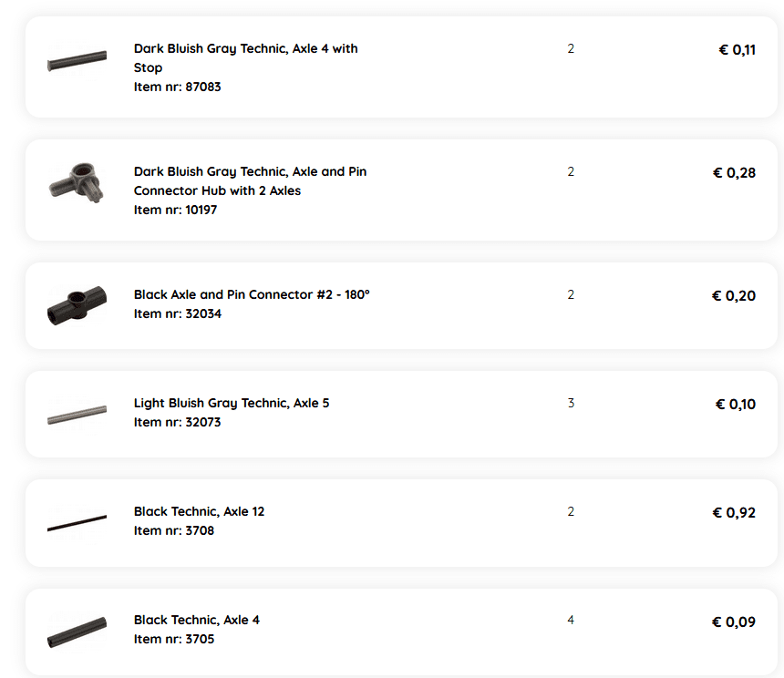This screenshot has width=784, height=678.
Task: Click the Axle 4 with Stop part image
Action: click(x=77, y=63)
